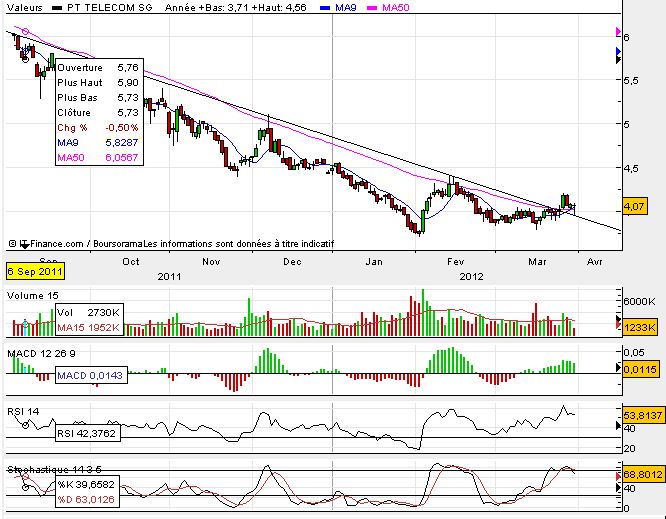Viewport: 666px width, 519px height.
Task: Click the 'Vol 2730K' tooltip value
Action: [x=88, y=313]
